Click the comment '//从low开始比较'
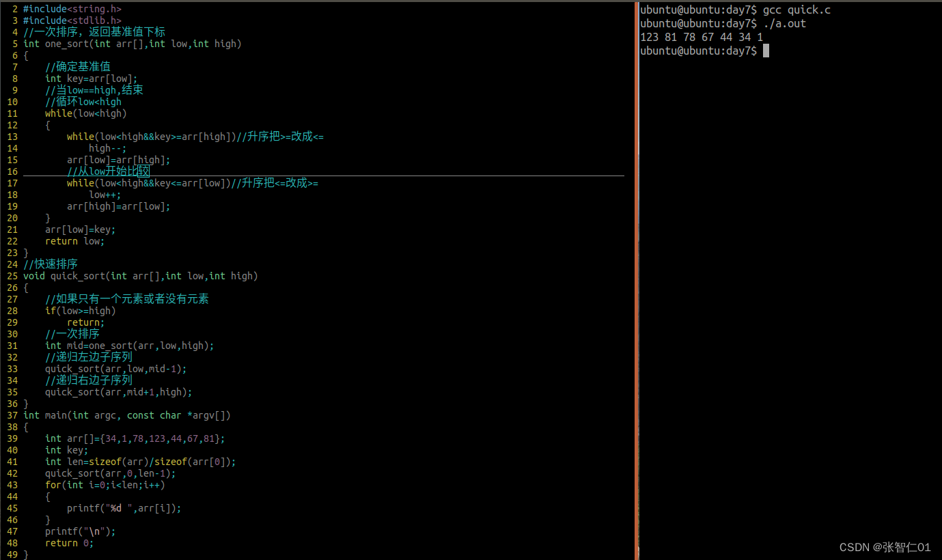Image resolution: width=942 pixels, height=560 pixels. coord(108,171)
